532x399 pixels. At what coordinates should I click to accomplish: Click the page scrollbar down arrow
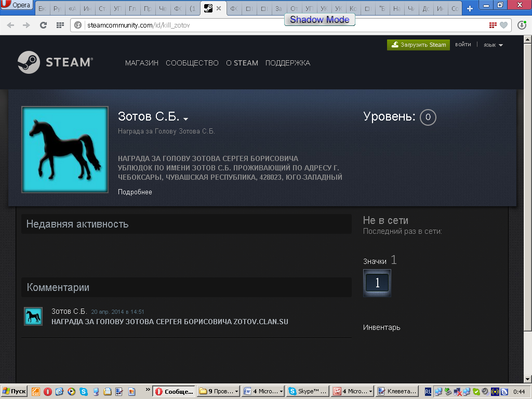tap(528, 379)
